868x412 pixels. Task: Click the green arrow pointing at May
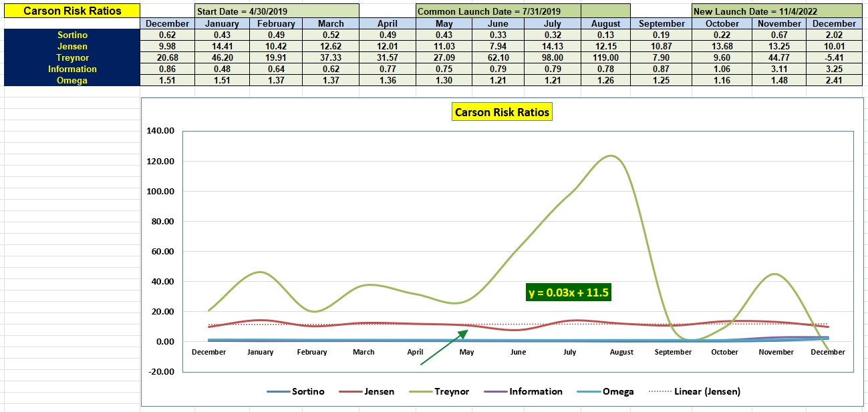click(445, 347)
